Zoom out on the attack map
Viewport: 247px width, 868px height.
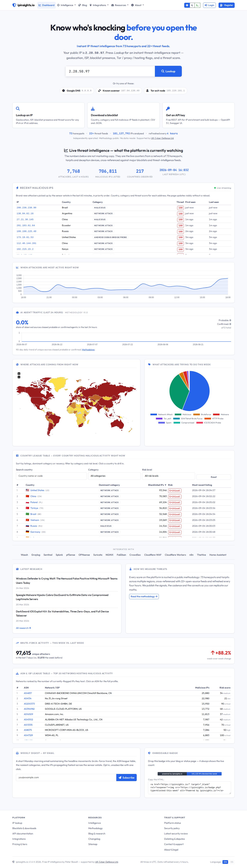point(19,377)
